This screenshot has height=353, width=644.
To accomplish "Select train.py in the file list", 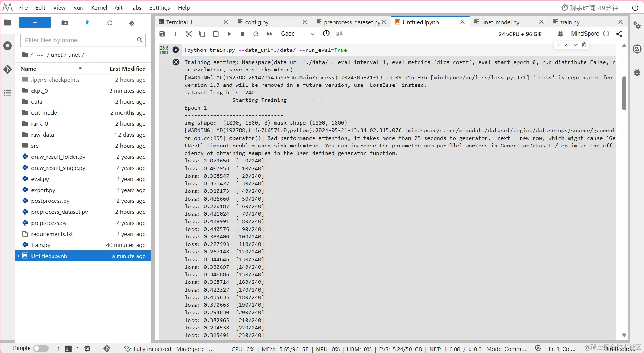I will [83, 245].
